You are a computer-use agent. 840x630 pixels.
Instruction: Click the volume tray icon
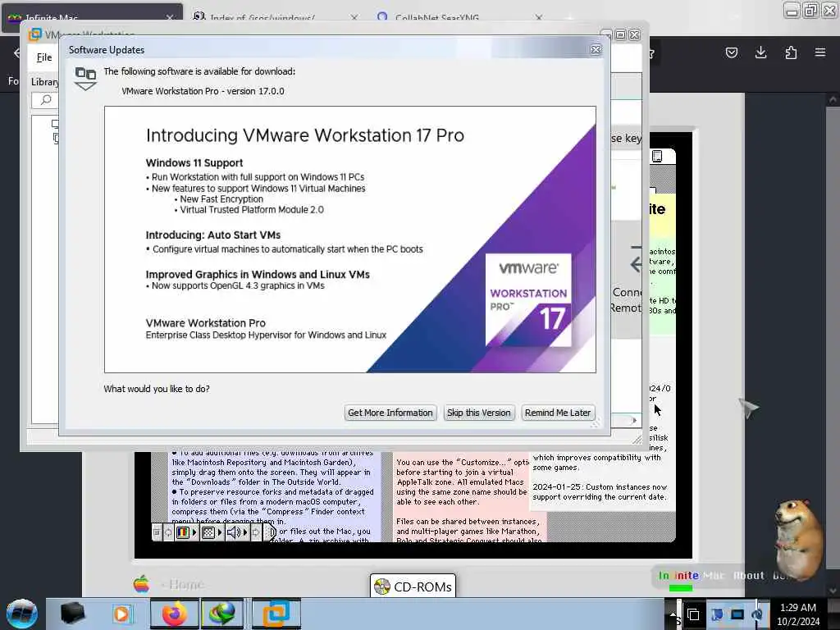pos(757,614)
